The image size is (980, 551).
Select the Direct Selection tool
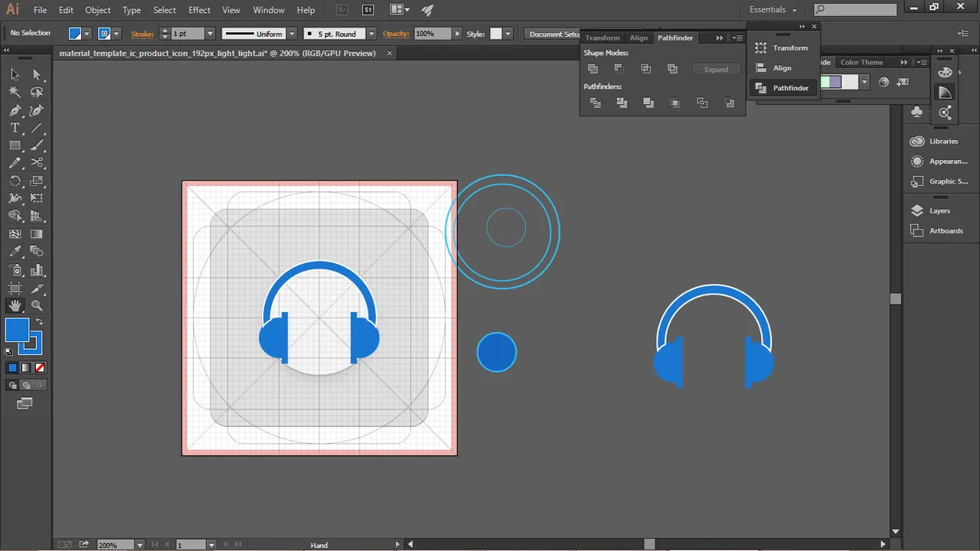(x=37, y=74)
